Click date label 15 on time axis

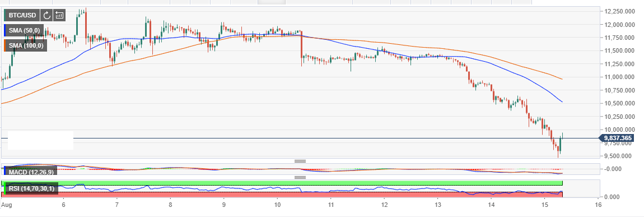coord(545,204)
